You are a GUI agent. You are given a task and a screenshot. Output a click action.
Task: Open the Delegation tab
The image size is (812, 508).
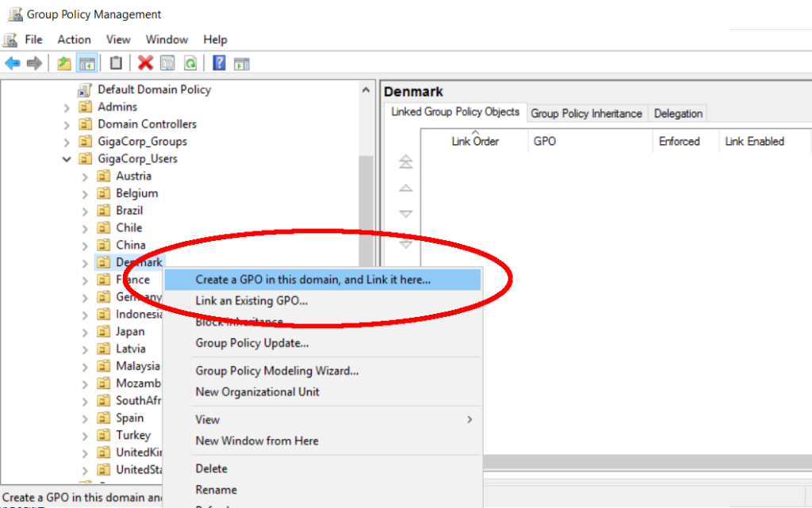(678, 113)
